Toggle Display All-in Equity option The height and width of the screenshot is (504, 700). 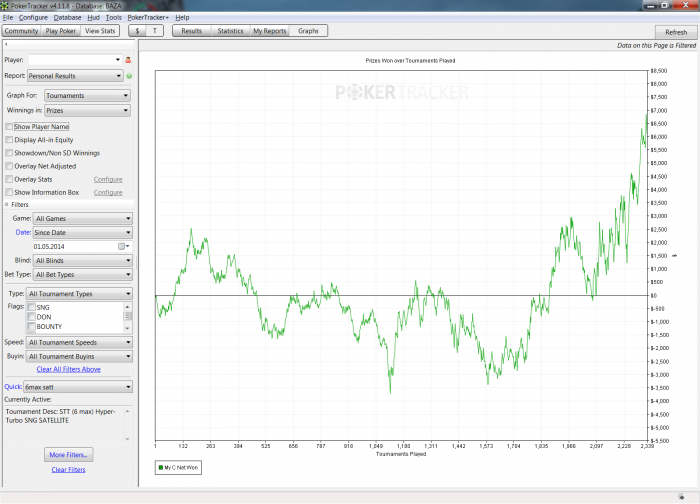pyautogui.click(x=9, y=140)
